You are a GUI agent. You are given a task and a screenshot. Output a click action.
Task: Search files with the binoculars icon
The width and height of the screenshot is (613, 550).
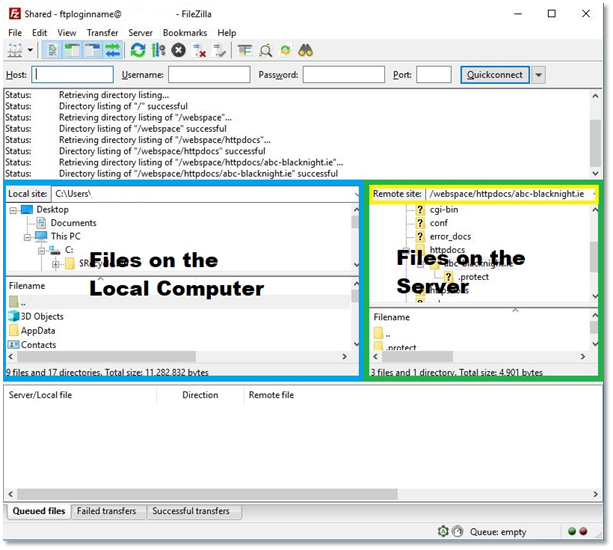pos(306,50)
